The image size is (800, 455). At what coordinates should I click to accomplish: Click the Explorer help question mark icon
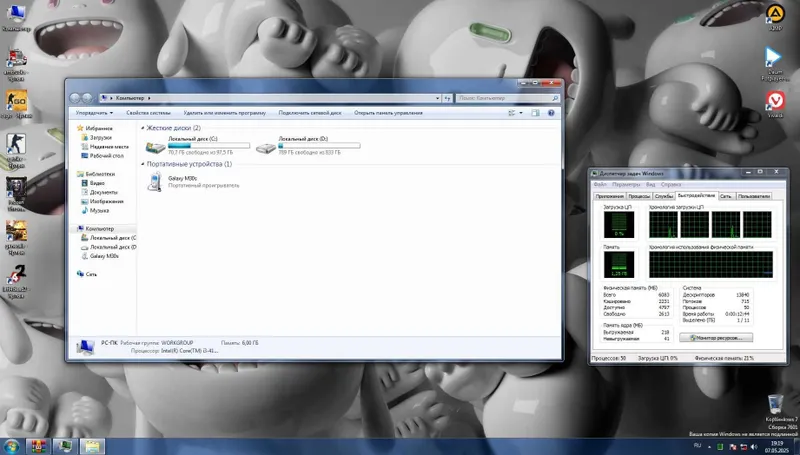[552, 113]
